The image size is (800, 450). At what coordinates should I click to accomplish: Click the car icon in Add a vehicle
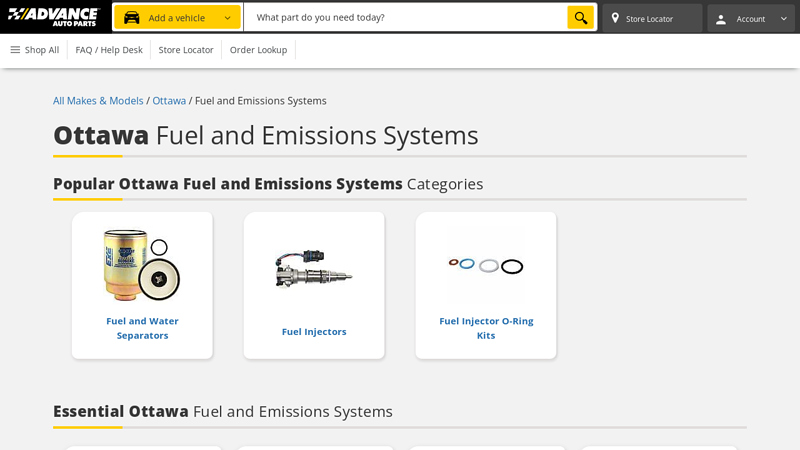tap(132, 18)
